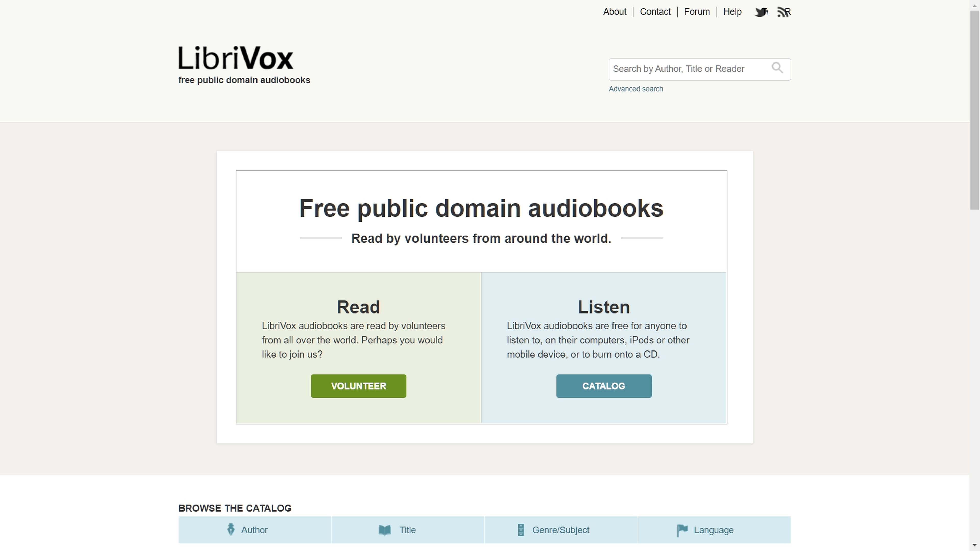Click the "Read" heading
The width and height of the screenshot is (980, 551).
tap(358, 307)
